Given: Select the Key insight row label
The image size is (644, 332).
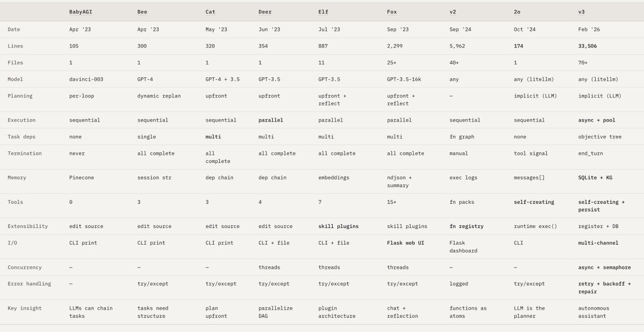Looking at the screenshot, I should point(25,308).
